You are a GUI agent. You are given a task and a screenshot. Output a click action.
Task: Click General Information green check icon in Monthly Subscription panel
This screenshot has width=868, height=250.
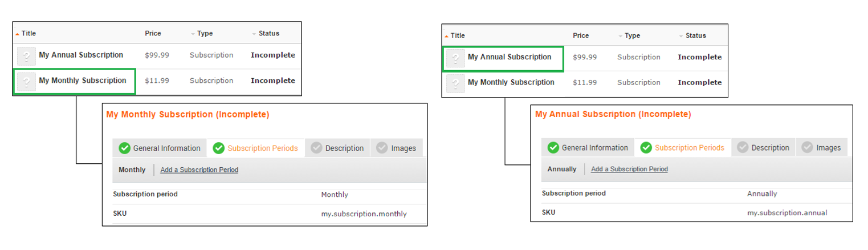tap(124, 148)
